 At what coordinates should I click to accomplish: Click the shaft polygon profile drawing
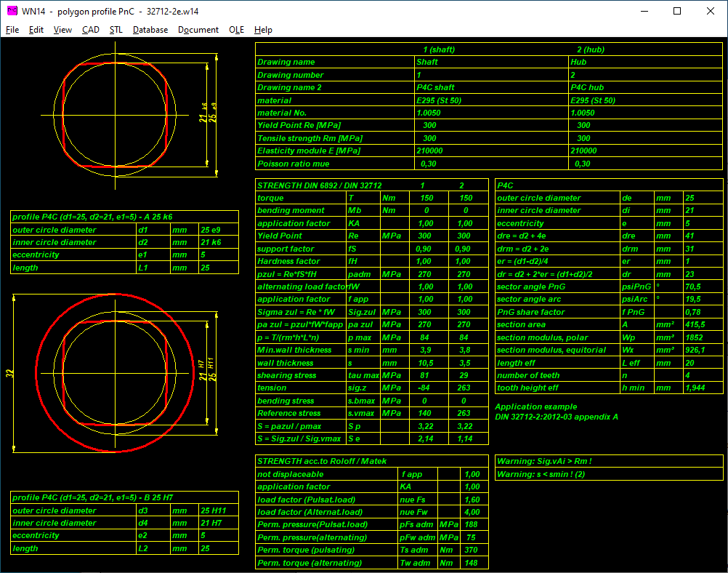(115, 115)
